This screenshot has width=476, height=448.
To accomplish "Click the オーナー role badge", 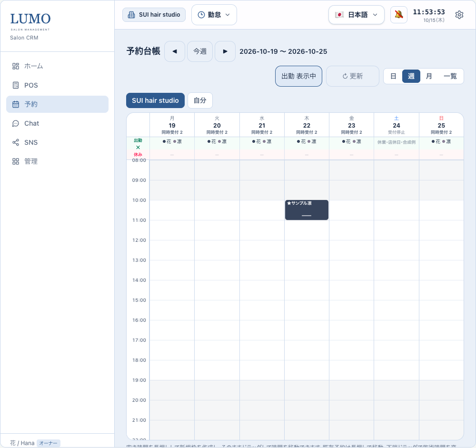I will point(49,443).
